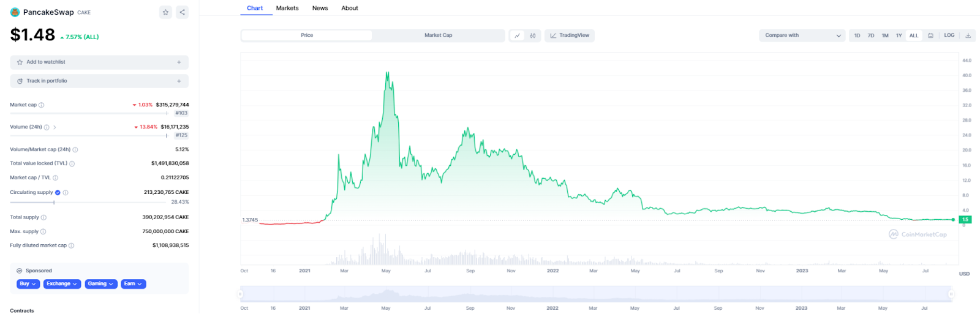Switch to candlestick chart view icon

(x=533, y=36)
